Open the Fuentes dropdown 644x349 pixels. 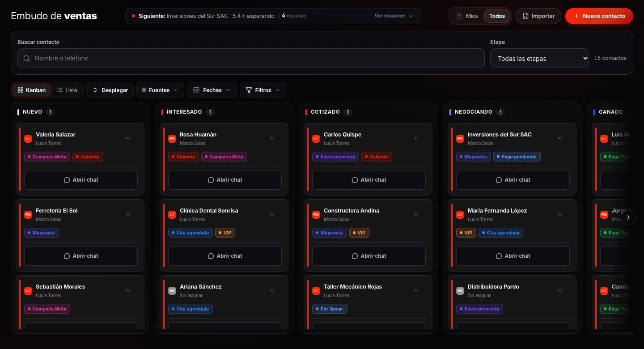(x=160, y=90)
